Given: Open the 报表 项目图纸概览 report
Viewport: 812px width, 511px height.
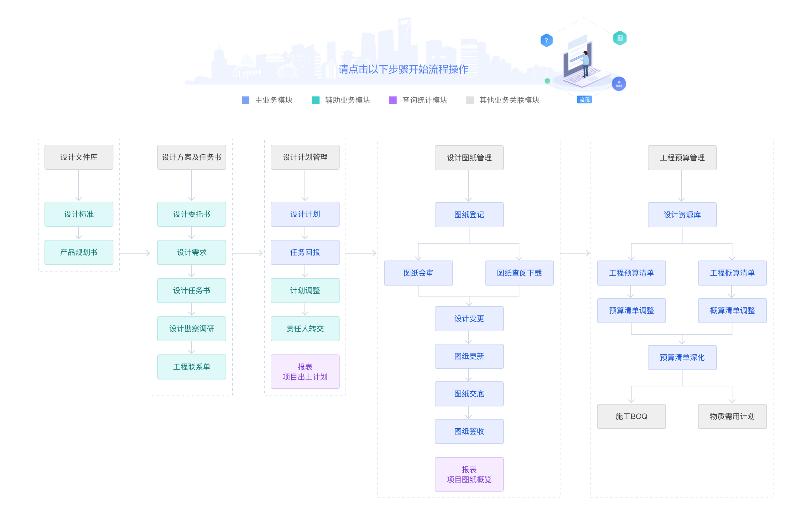Looking at the screenshot, I should [x=469, y=474].
